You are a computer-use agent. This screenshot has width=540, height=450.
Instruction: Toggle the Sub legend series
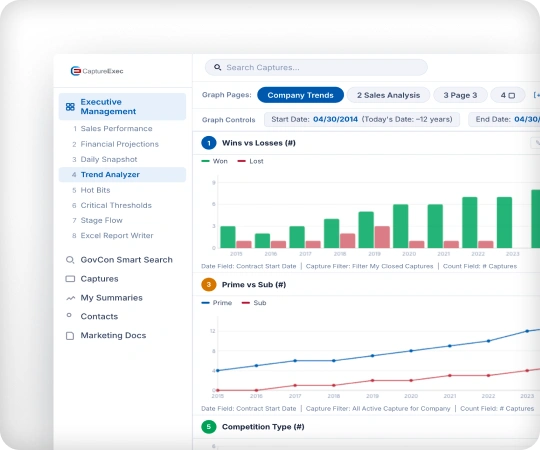[x=254, y=303]
